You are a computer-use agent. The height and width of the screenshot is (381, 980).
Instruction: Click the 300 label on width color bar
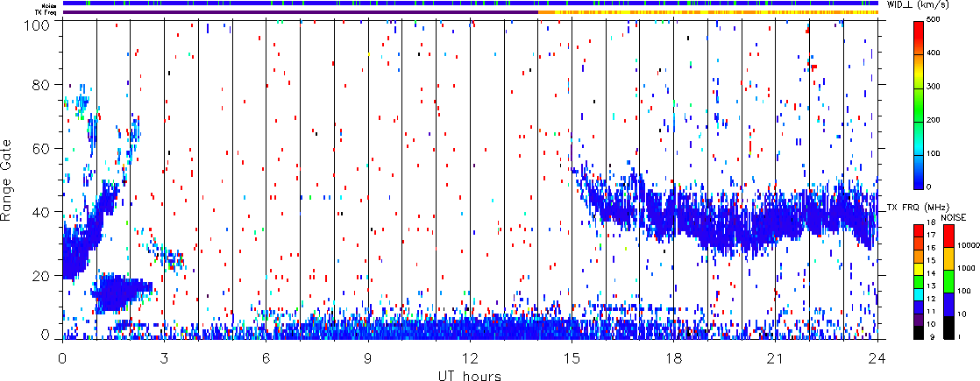[x=935, y=88]
